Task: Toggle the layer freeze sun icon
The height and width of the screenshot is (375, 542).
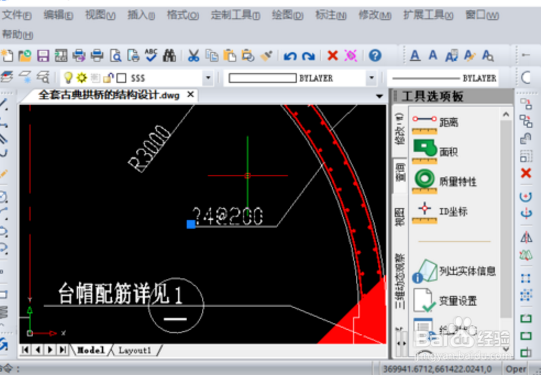Action: 82,77
